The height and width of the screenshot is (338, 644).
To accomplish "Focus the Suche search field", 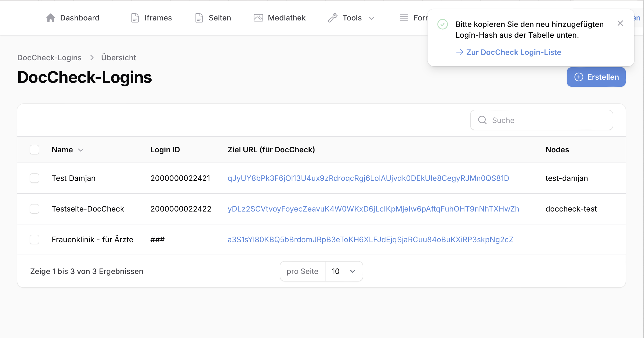I will click(x=542, y=120).
